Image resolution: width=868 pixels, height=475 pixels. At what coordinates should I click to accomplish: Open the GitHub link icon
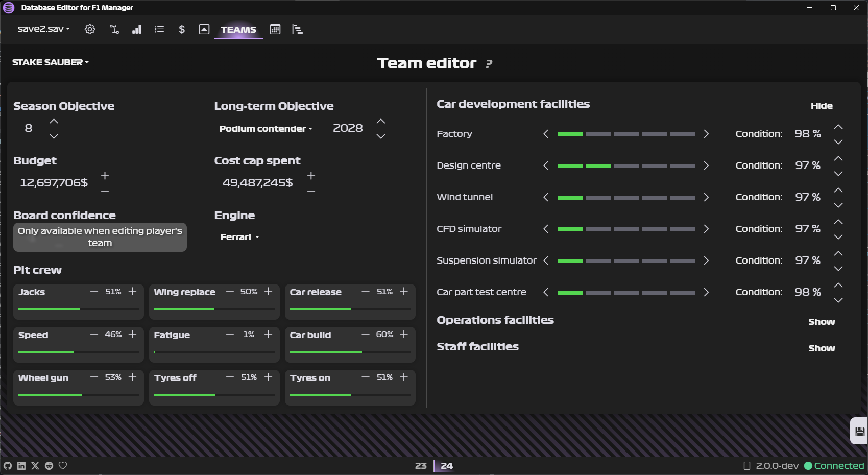pos(8,466)
